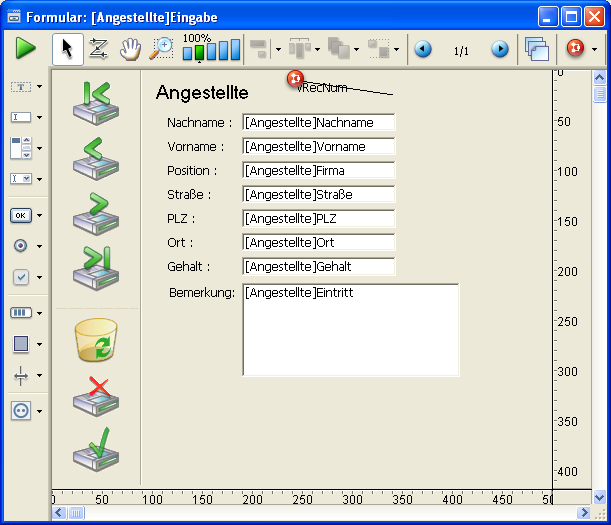Screen dimensions: 611x525
Task: Click the Next Record arrow button
Action: pos(96,211)
